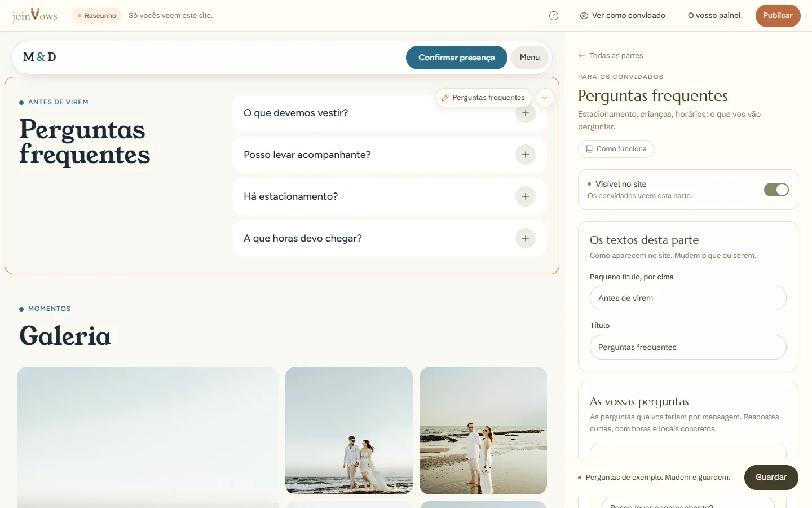Open the round chevron dropdown beside section chip
Image resolution: width=812 pixels, height=508 pixels.
[545, 98]
